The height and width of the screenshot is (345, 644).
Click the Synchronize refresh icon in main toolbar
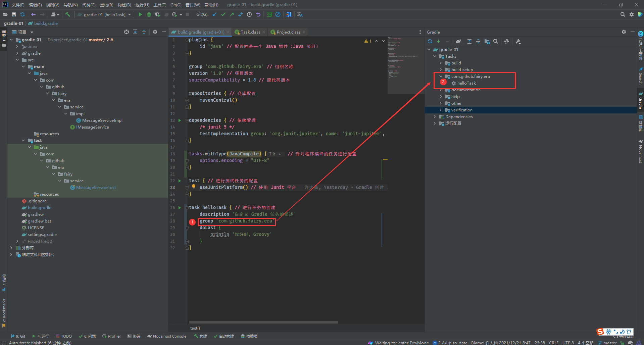tap(22, 14)
